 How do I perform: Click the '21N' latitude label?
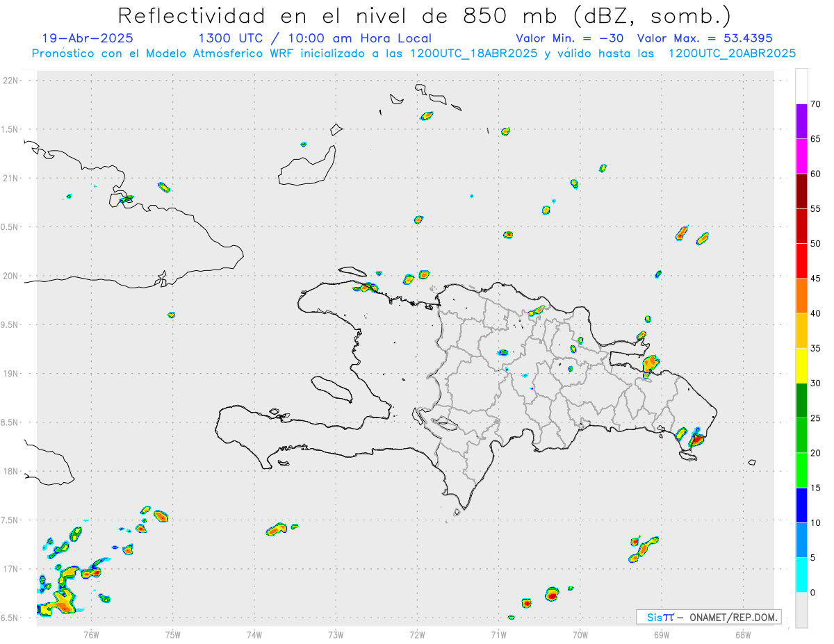12,179
